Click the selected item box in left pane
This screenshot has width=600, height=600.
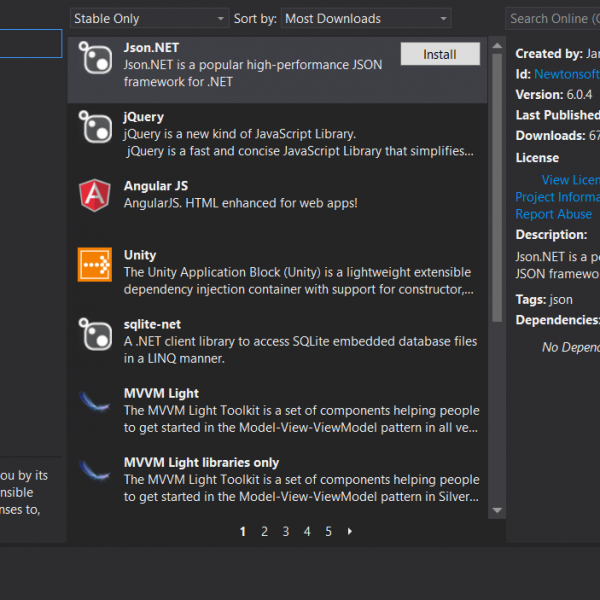tap(31, 43)
